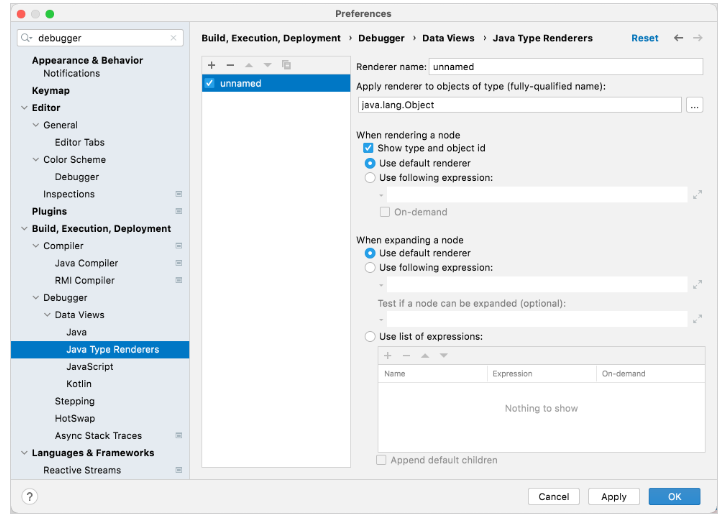
Task: Open class chooser with ellipsis button
Action: tap(695, 105)
